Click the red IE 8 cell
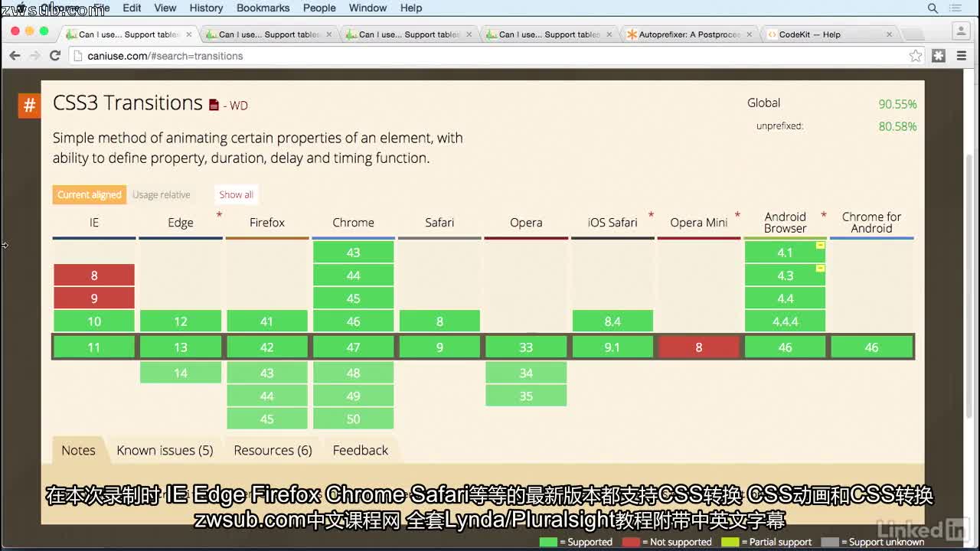Screen dimensions: 980x551 click(93, 275)
